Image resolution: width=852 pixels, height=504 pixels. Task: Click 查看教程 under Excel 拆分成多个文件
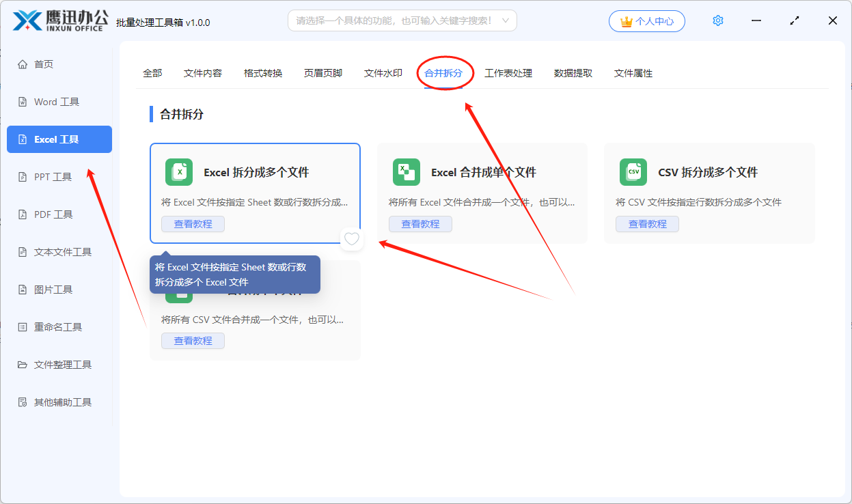(193, 224)
